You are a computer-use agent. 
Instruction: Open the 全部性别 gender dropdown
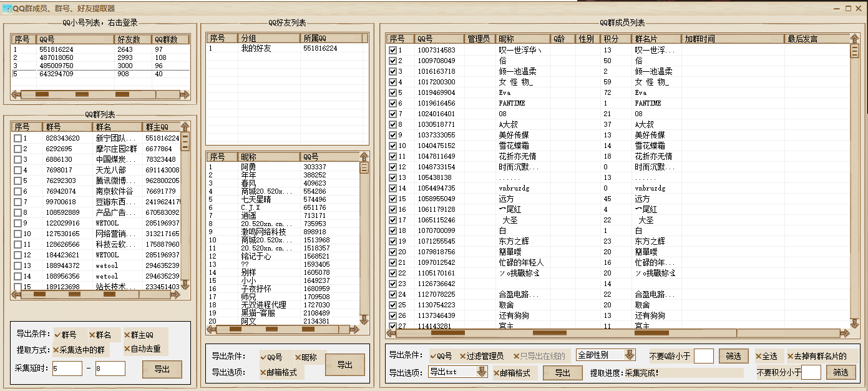pyautogui.click(x=628, y=355)
